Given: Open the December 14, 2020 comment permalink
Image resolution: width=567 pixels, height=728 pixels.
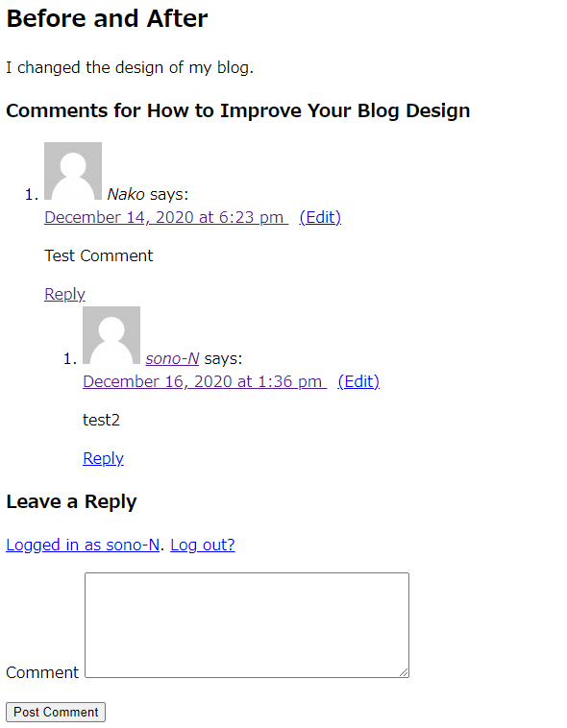Looking at the screenshot, I should click(x=166, y=217).
